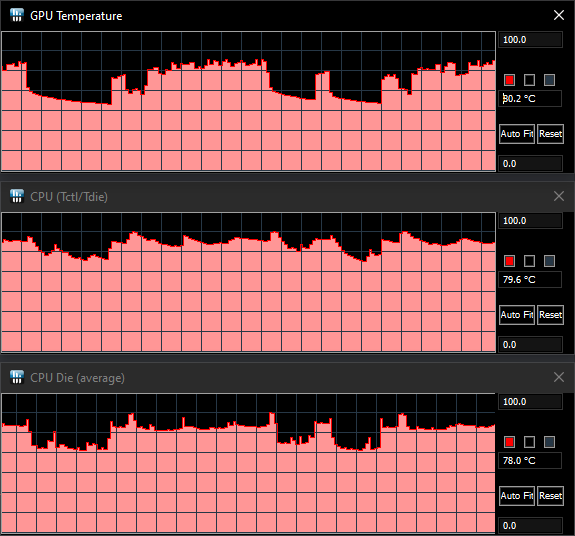Select the red color swatch in the CPU Die (average) panel

click(509, 442)
